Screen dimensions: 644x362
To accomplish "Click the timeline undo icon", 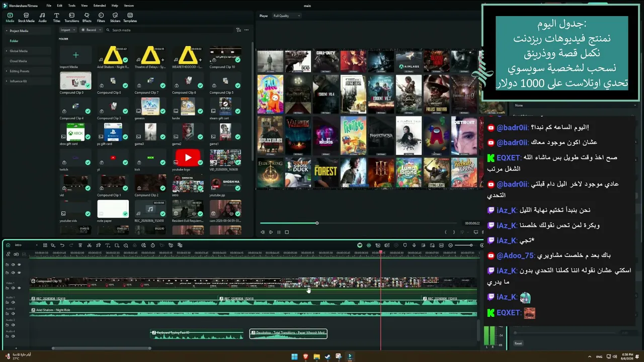I will click(62, 245).
